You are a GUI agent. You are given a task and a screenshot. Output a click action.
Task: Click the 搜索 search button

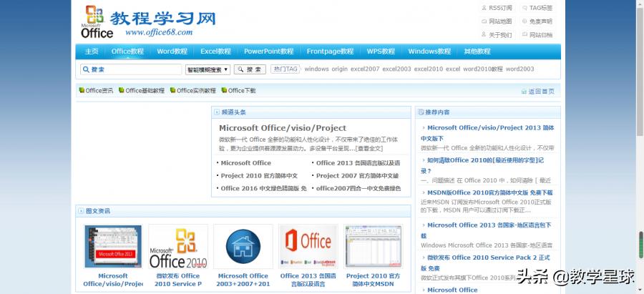[x=250, y=69]
